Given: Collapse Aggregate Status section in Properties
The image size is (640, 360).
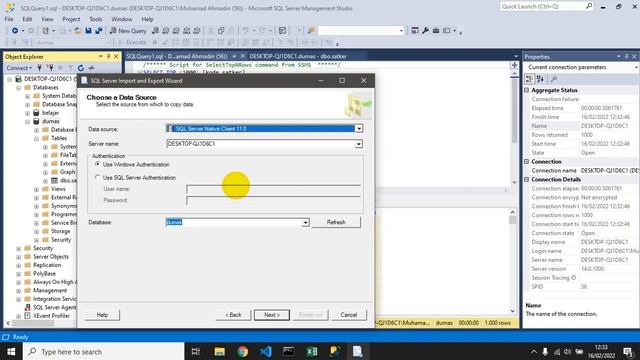Looking at the screenshot, I should 527,90.
